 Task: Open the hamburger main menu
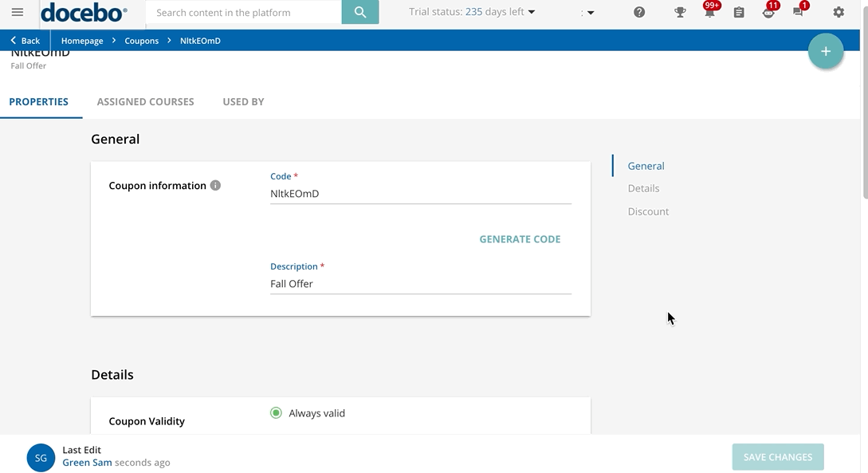coord(18,13)
